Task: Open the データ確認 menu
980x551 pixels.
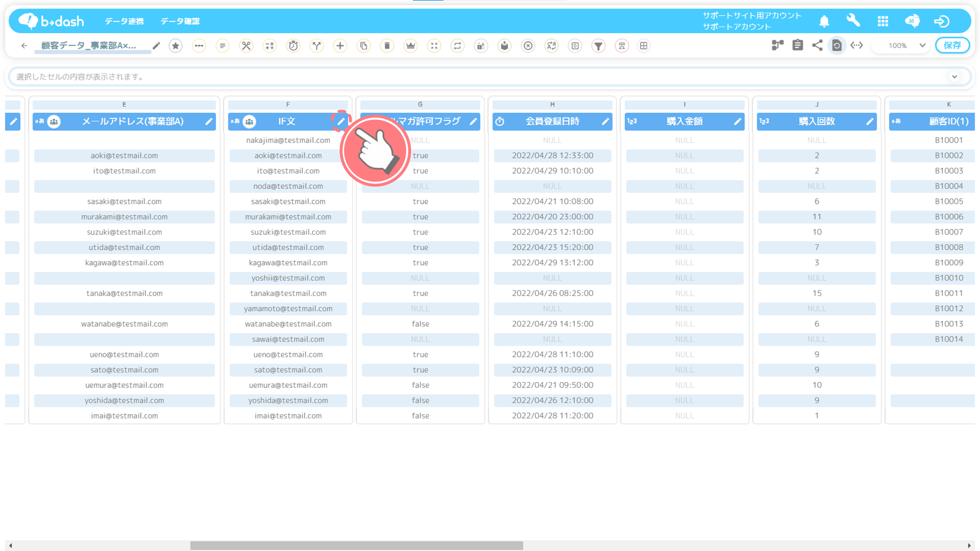Action: pos(180,21)
